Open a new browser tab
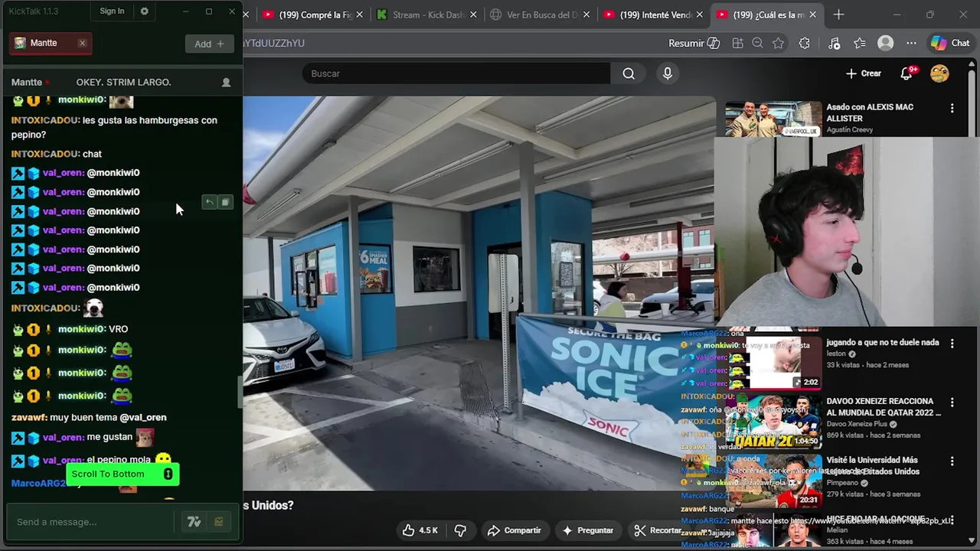Screen dimensions: 980x551 coord(838,15)
